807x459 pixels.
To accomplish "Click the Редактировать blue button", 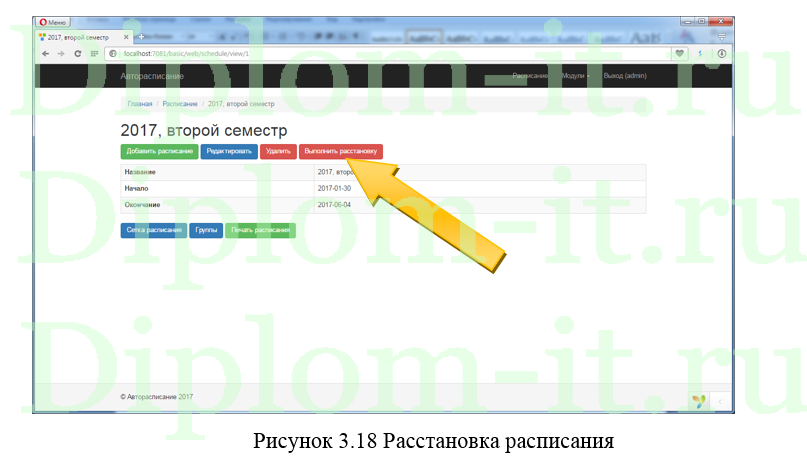I will [x=229, y=151].
